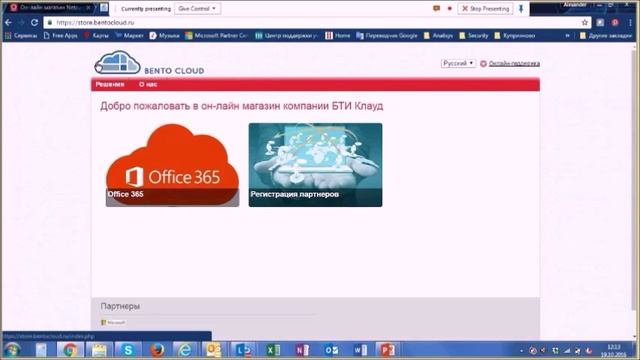Open the blue Outlook taskbar icon
640x360 pixels.
[x=331, y=350]
